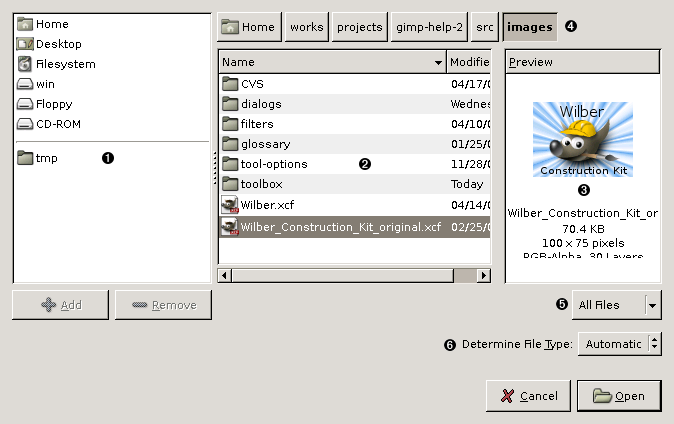Click the Name column sort arrow

point(438,63)
